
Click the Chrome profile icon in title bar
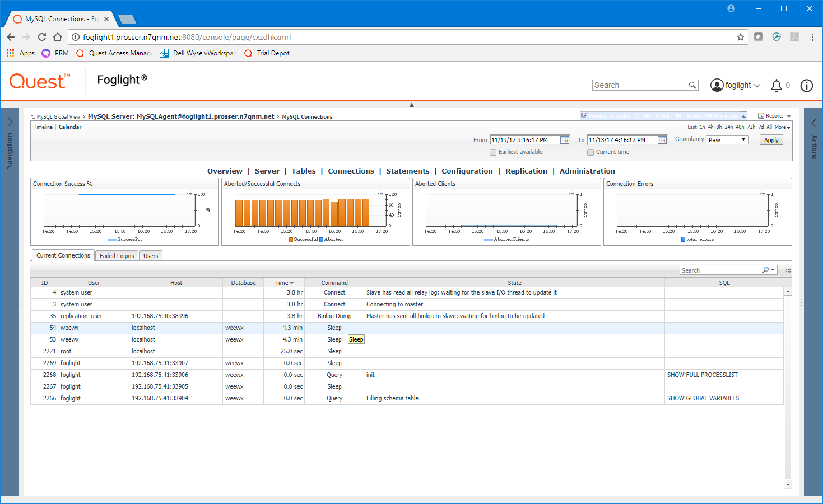tap(731, 8)
